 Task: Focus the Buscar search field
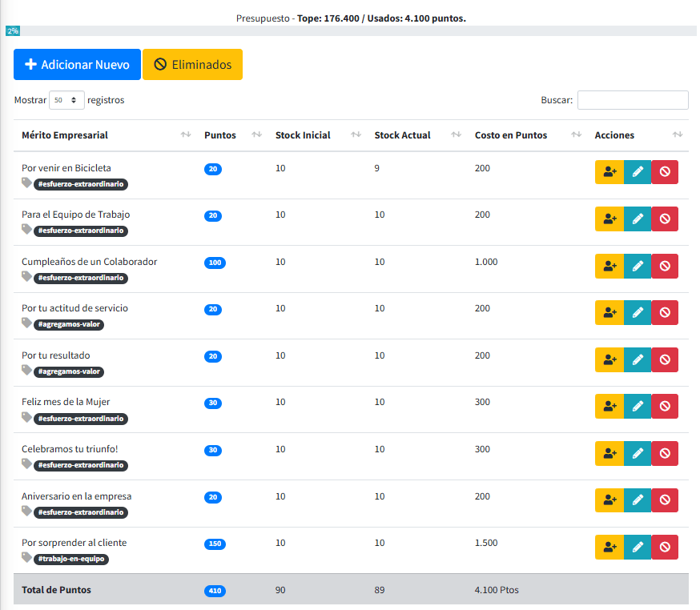click(632, 100)
